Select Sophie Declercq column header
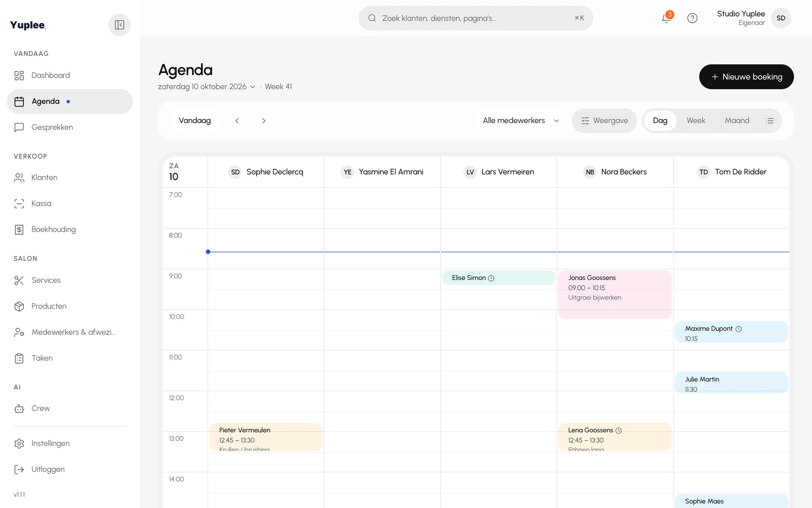 tap(266, 172)
